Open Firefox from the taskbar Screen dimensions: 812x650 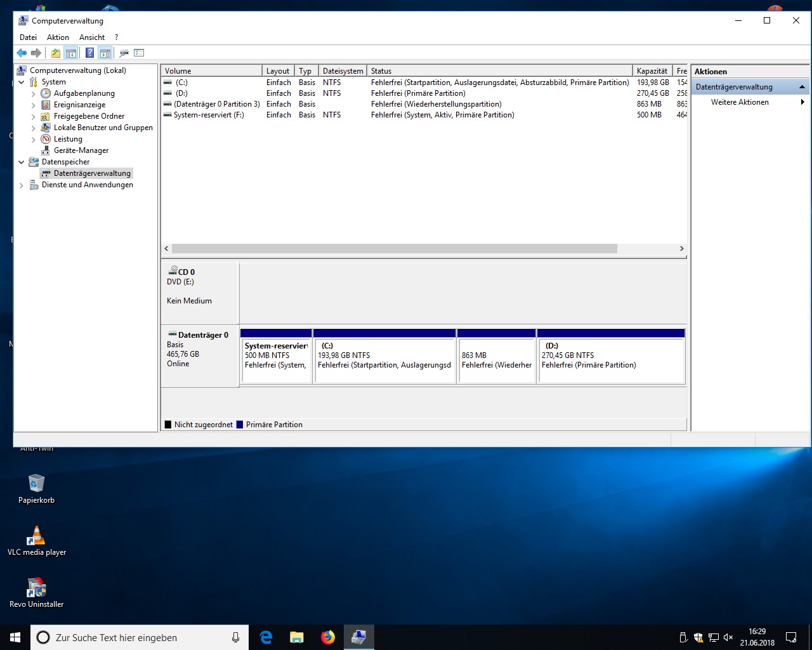tap(327, 637)
